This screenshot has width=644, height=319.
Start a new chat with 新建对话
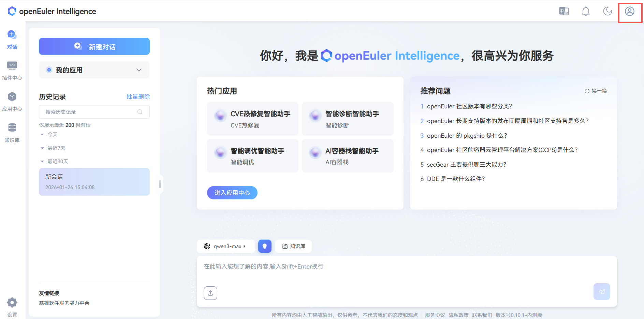(x=94, y=46)
